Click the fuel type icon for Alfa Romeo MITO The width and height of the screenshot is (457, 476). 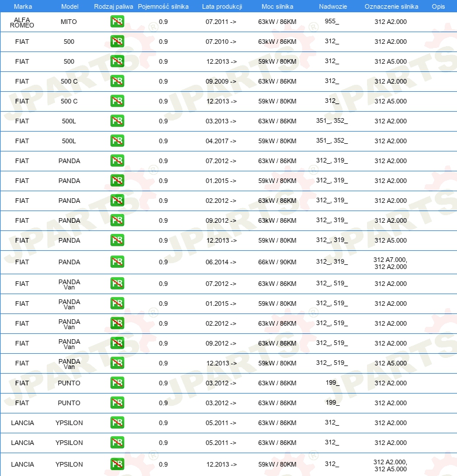(117, 22)
